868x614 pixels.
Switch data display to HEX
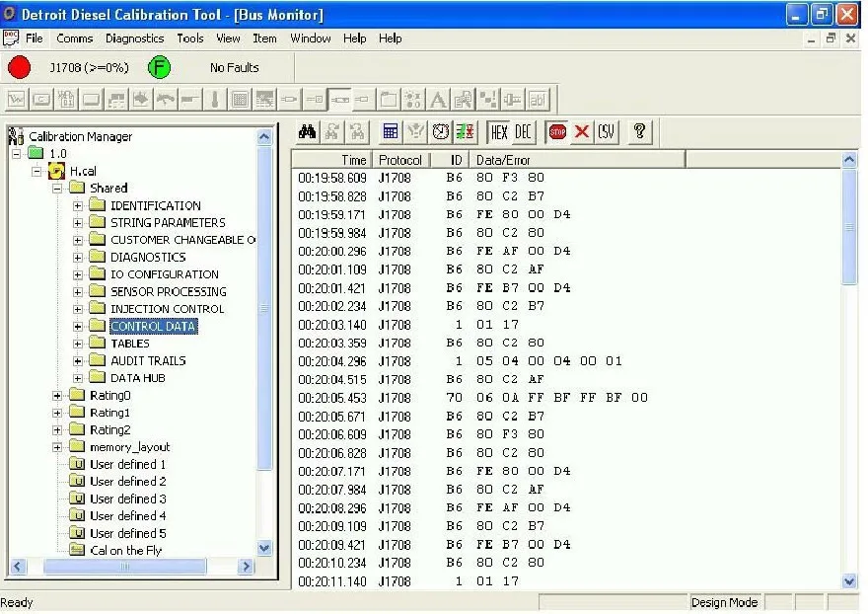[x=499, y=132]
